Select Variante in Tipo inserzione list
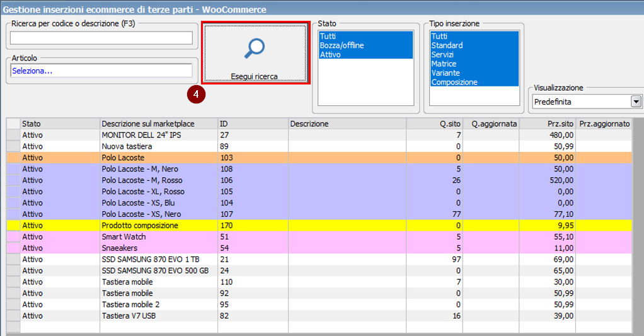Image resolution: width=644 pixels, height=336 pixels. coord(474,72)
